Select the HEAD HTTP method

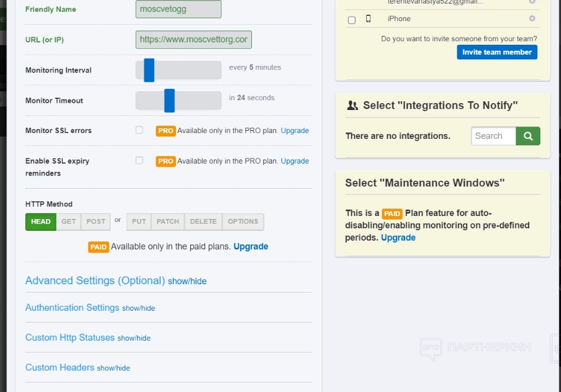click(x=41, y=221)
